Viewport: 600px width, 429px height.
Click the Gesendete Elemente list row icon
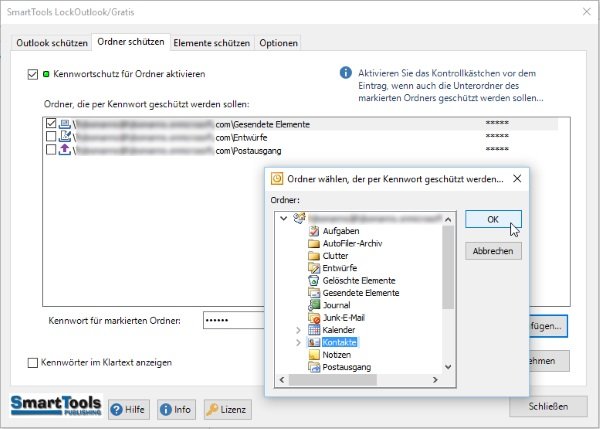point(65,124)
